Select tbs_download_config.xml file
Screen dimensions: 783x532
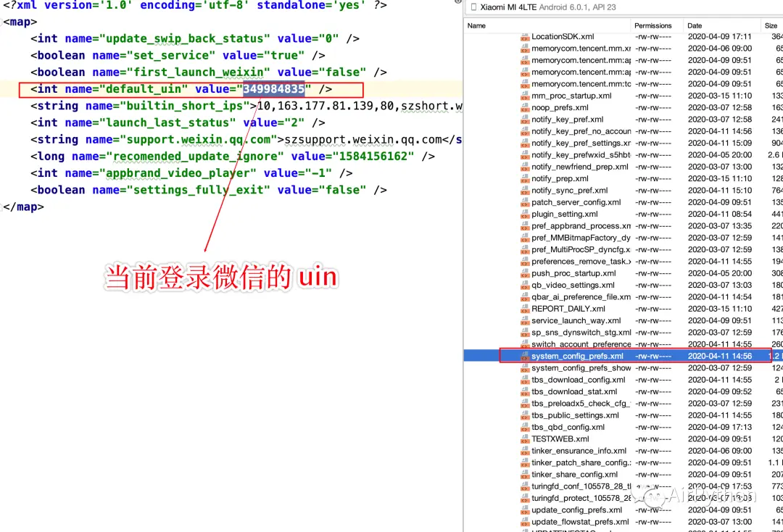click(579, 380)
